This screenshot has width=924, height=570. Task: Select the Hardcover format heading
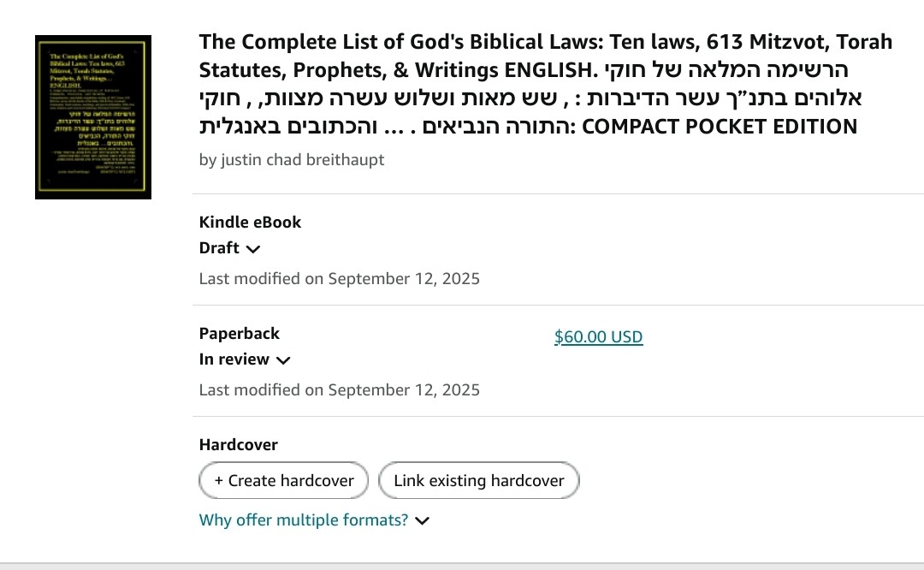tap(238, 445)
